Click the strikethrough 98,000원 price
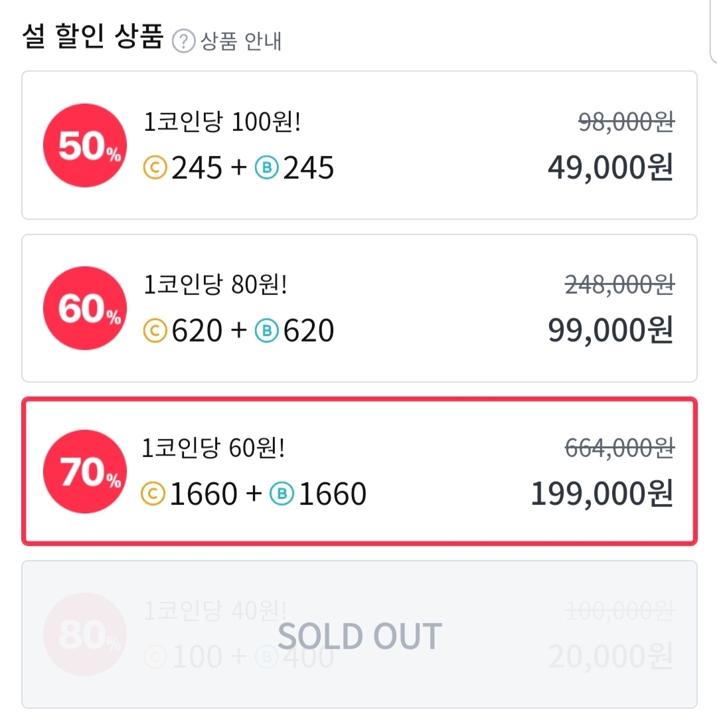This screenshot has width=717, height=728. pos(626,123)
